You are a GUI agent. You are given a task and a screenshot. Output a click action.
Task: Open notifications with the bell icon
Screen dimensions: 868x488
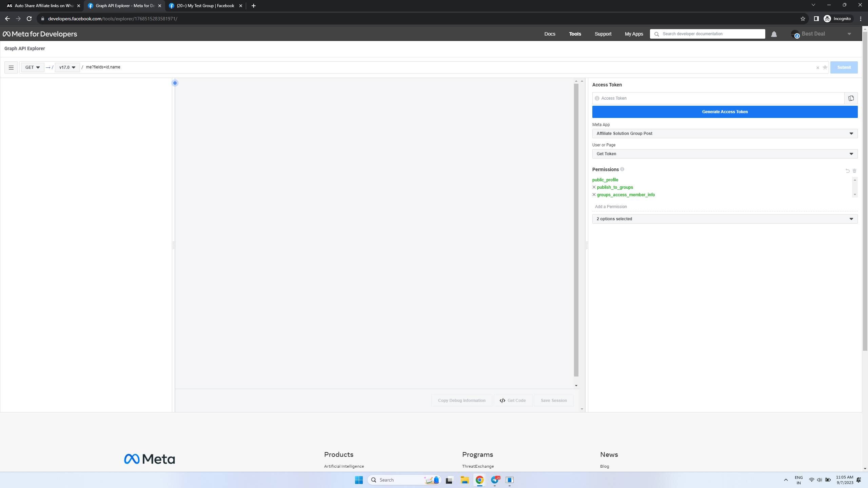[x=774, y=34]
